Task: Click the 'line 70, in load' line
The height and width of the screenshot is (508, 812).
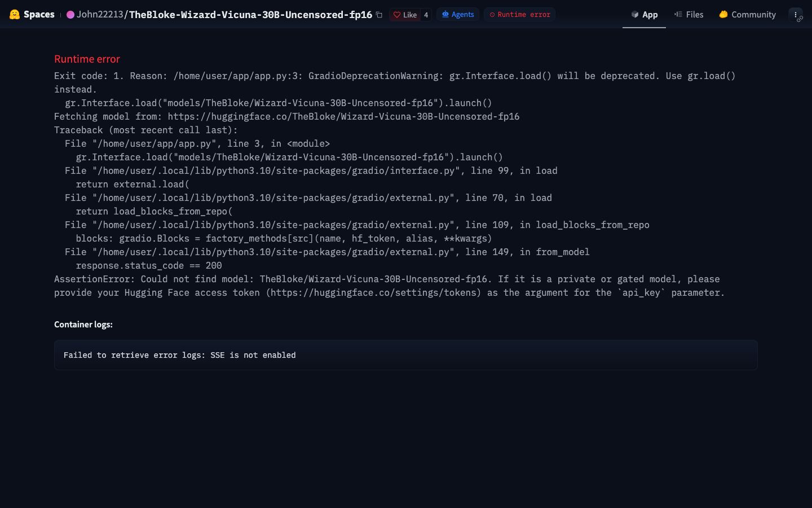Action: [x=308, y=198]
